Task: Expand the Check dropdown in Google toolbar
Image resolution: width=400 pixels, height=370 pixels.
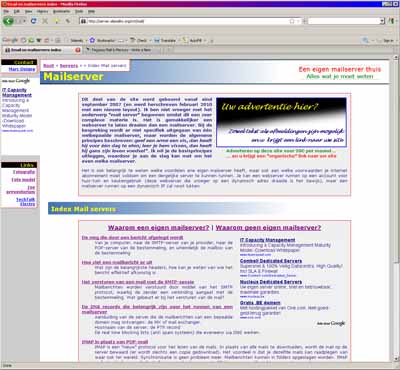Action: pyautogui.click(x=150, y=41)
